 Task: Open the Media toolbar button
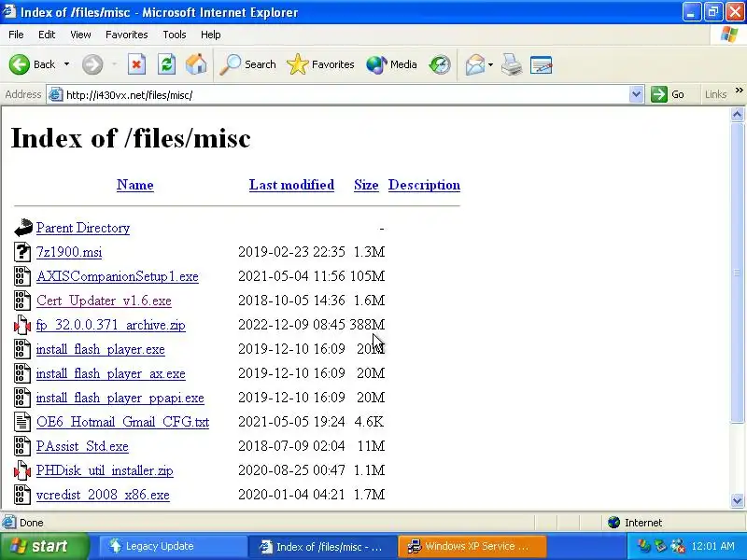[x=391, y=64]
